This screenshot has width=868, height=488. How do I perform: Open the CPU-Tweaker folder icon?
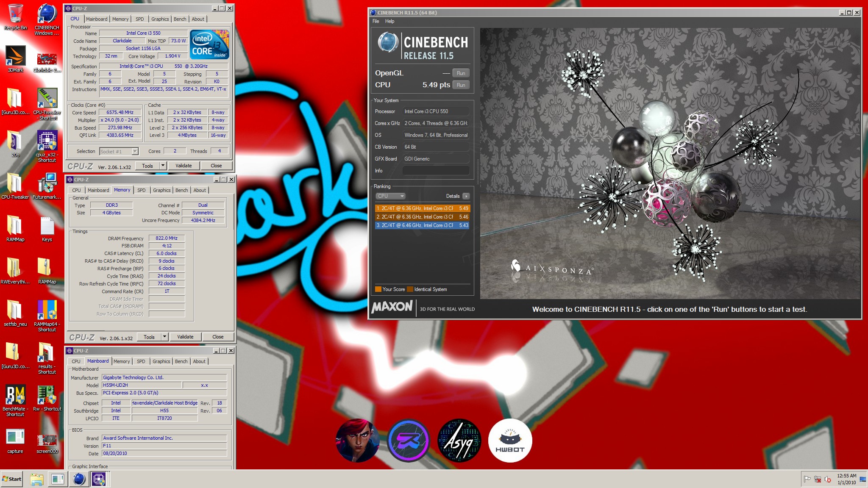[x=15, y=186]
